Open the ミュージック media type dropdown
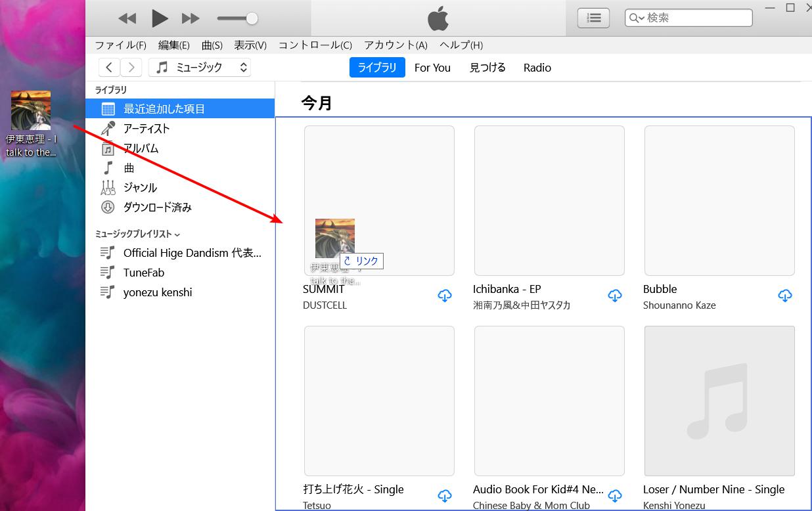The height and width of the screenshot is (511, 812). (x=200, y=67)
